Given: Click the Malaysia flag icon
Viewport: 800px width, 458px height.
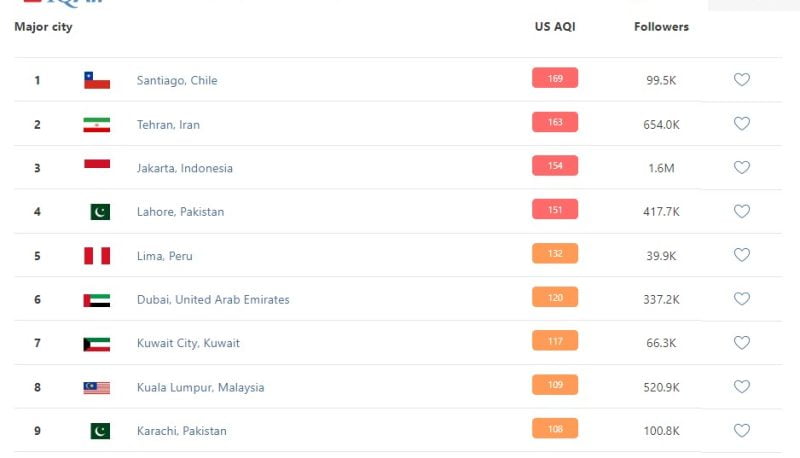Looking at the screenshot, I should coord(97,388).
